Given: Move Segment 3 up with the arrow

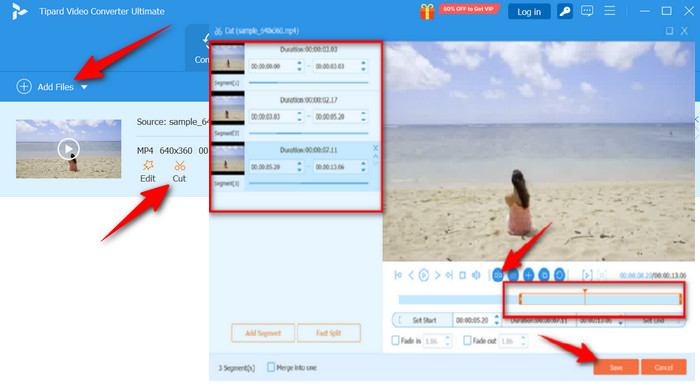Looking at the screenshot, I should [375, 156].
